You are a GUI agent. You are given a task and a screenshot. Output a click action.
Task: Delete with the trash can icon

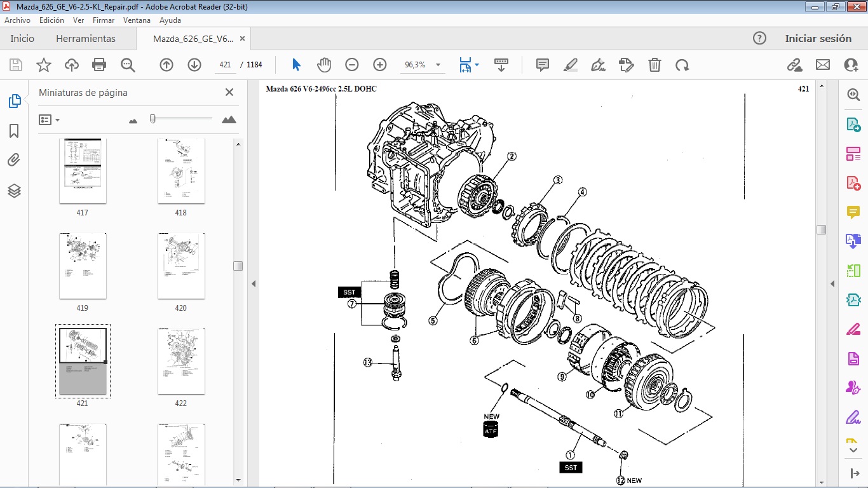point(654,65)
